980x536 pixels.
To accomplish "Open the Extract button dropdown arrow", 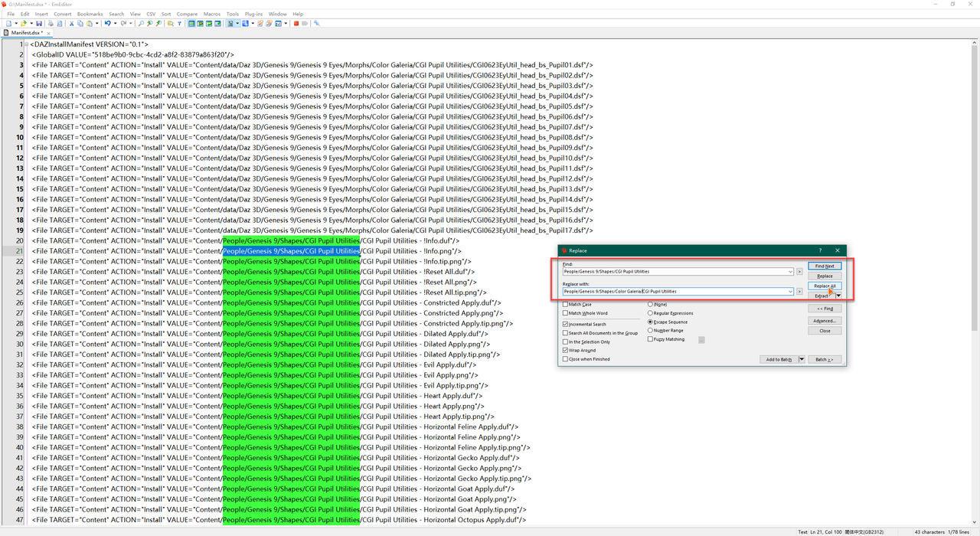I will coord(839,296).
